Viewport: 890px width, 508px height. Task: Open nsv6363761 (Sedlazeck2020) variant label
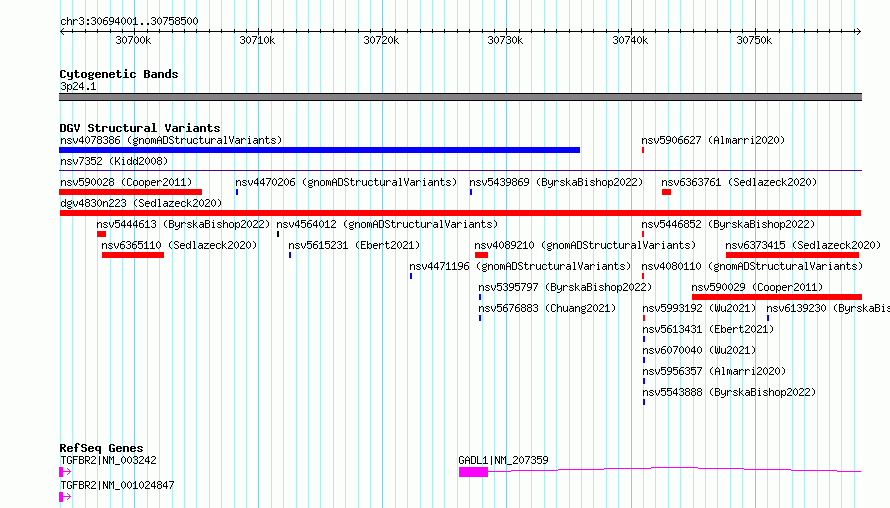pyautogui.click(x=739, y=182)
